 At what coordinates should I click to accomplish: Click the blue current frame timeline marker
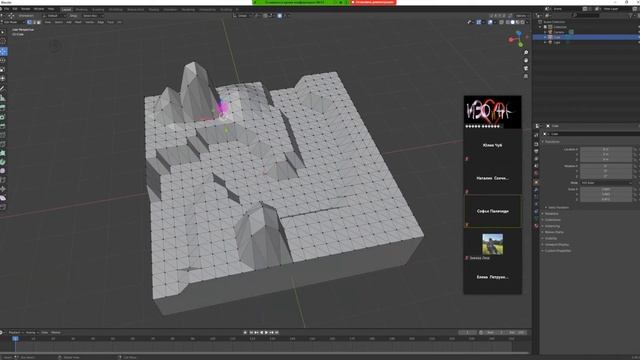15,338
